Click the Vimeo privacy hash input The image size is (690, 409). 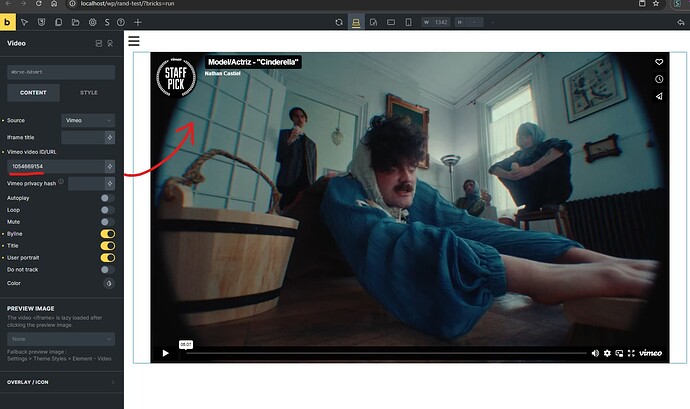click(x=86, y=184)
